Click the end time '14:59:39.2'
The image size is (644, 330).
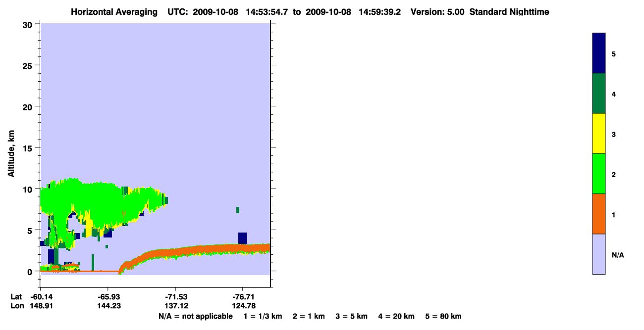pos(380,12)
